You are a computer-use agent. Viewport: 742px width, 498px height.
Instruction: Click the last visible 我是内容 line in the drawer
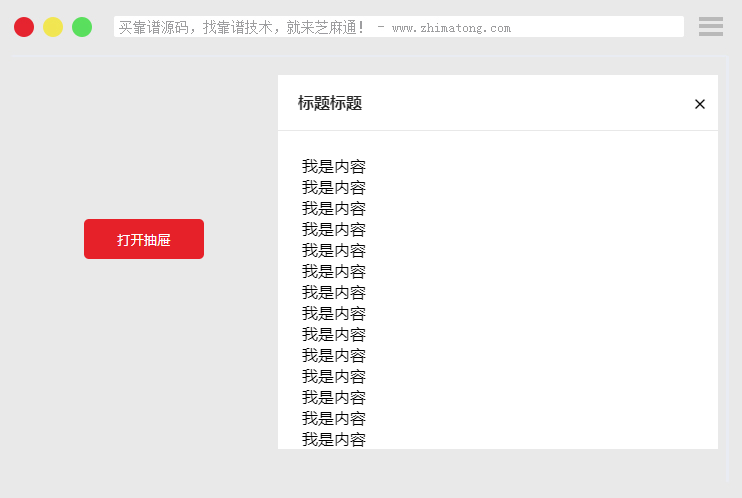(x=334, y=439)
